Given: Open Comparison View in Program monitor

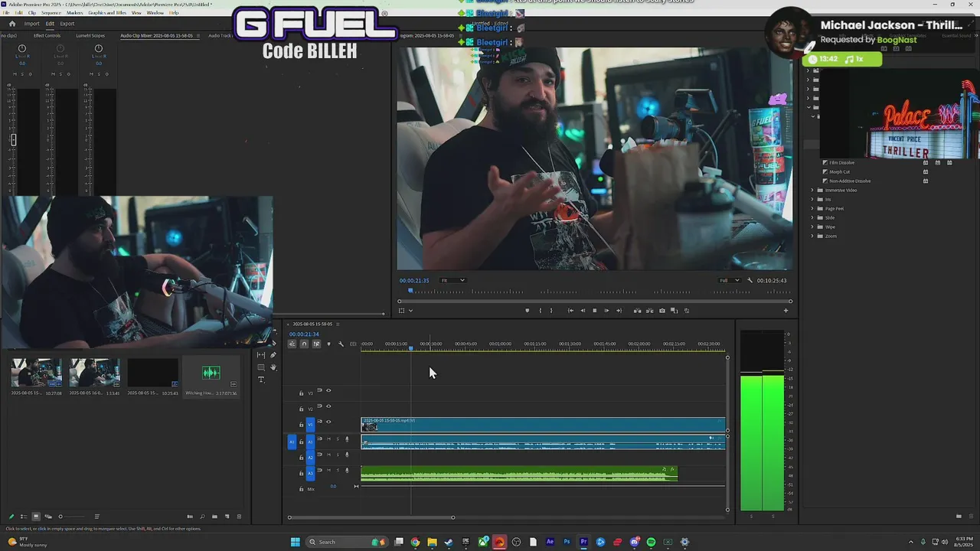Looking at the screenshot, I should 674,311.
